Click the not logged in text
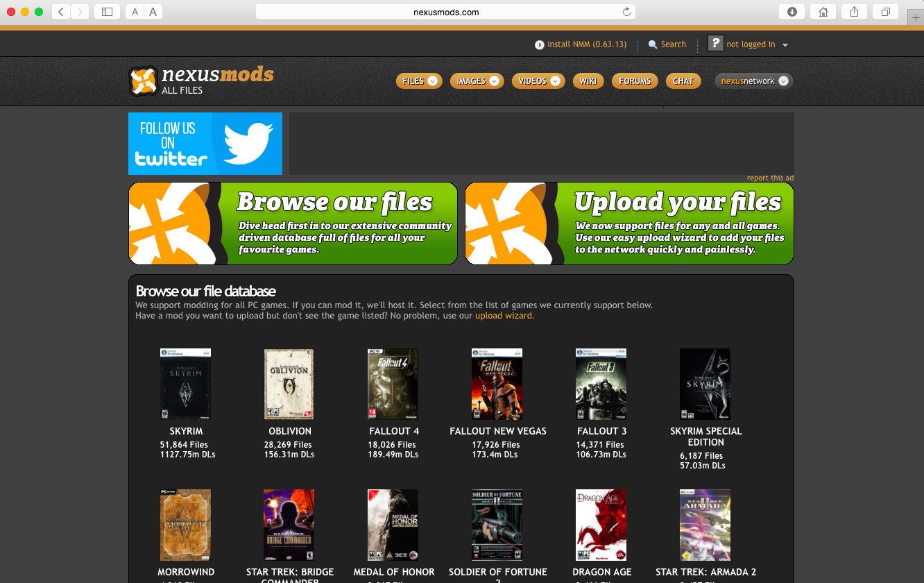 [x=751, y=44]
